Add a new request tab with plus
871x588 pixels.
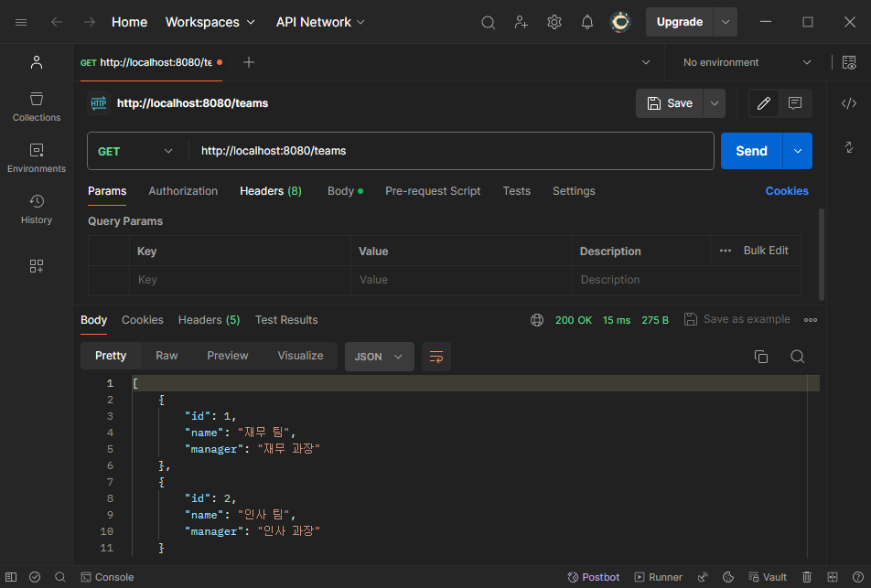[x=249, y=62]
